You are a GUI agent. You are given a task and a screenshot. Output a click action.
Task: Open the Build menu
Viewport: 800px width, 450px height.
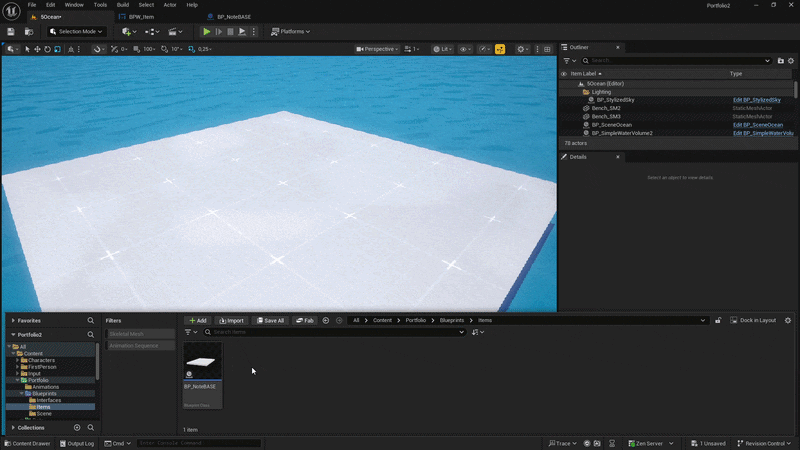tap(122, 5)
